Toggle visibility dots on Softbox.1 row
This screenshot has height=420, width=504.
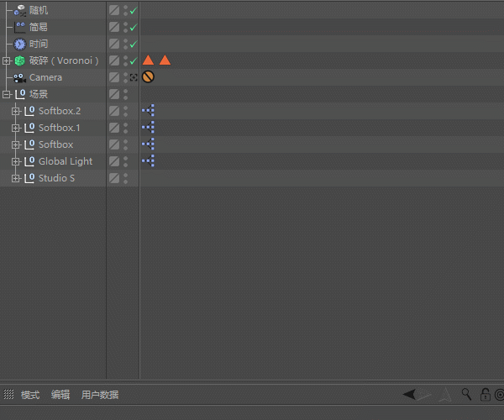125,128
